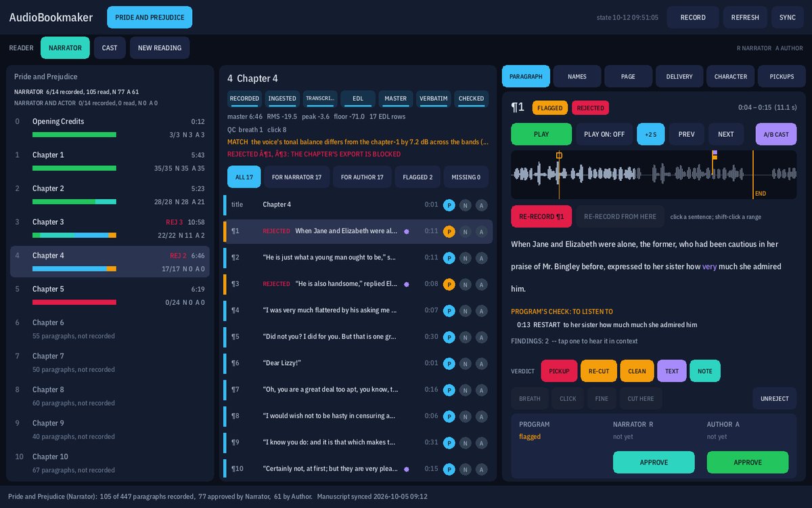
Task: Switch to the DELIVERY tab
Action: point(679,77)
